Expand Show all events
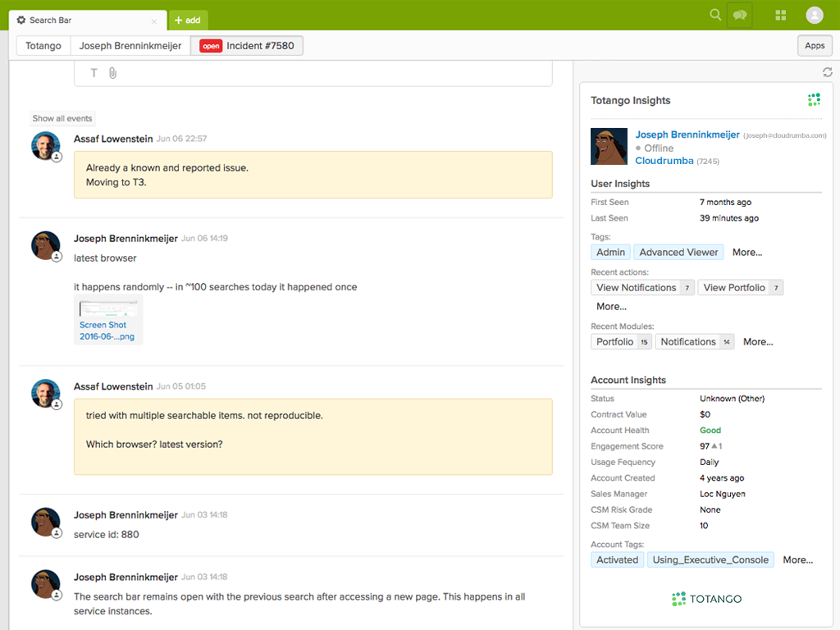The image size is (840, 630). coord(62,118)
